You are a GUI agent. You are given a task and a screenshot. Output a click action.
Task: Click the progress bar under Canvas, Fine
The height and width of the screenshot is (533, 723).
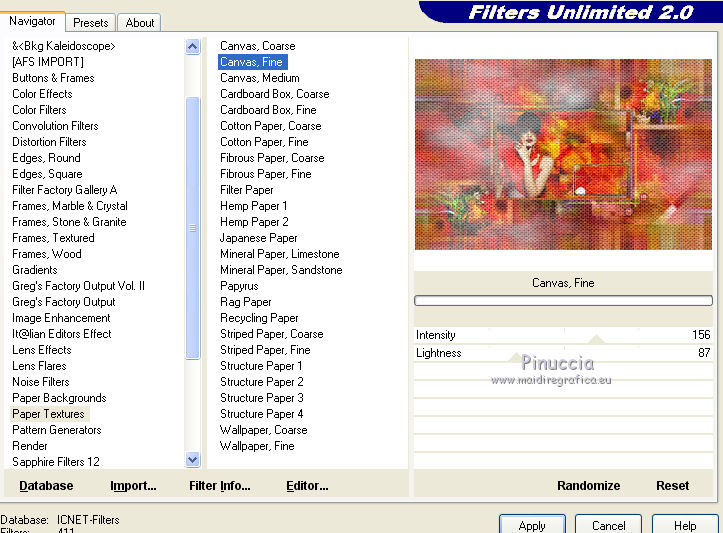pyautogui.click(x=563, y=301)
